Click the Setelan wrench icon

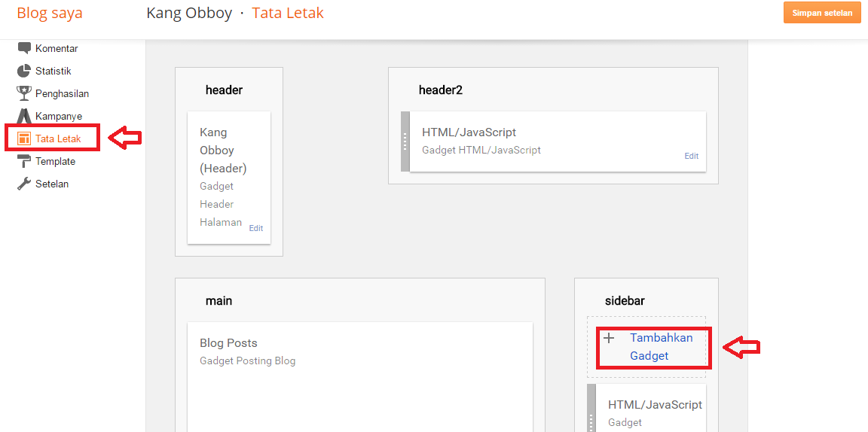pyautogui.click(x=24, y=184)
